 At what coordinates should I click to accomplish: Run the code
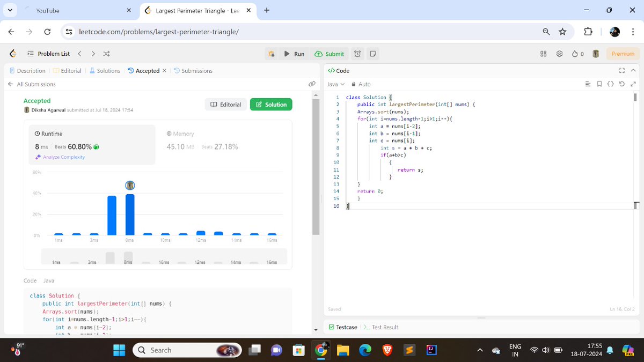pos(294,54)
